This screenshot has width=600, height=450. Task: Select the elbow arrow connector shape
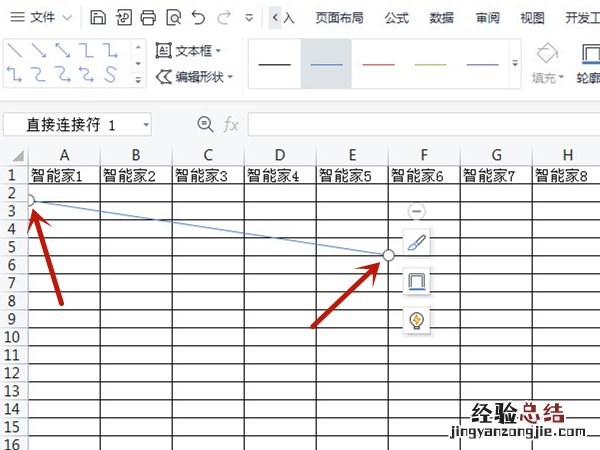110,51
